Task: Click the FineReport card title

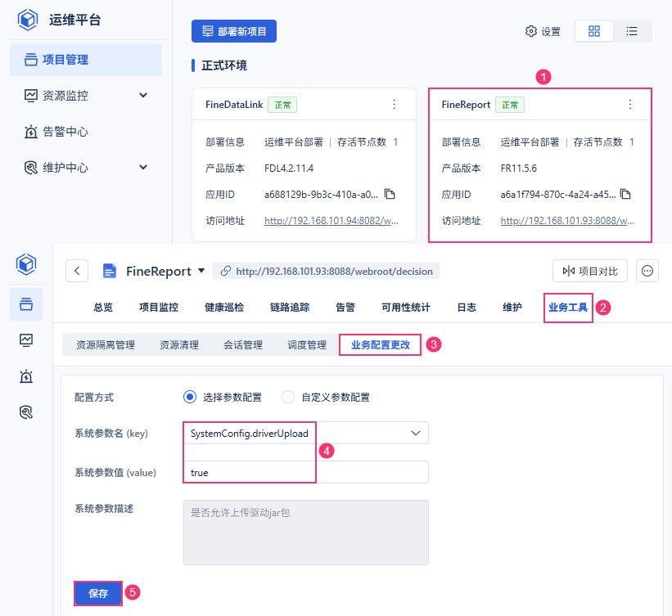Action: 466,105
